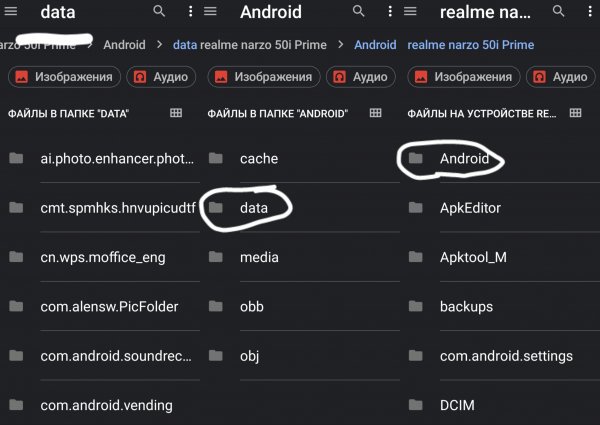Image resolution: width=600 pixels, height=425 pixels.
Task: Switch to grid view in realme panel
Action: pos(575,113)
